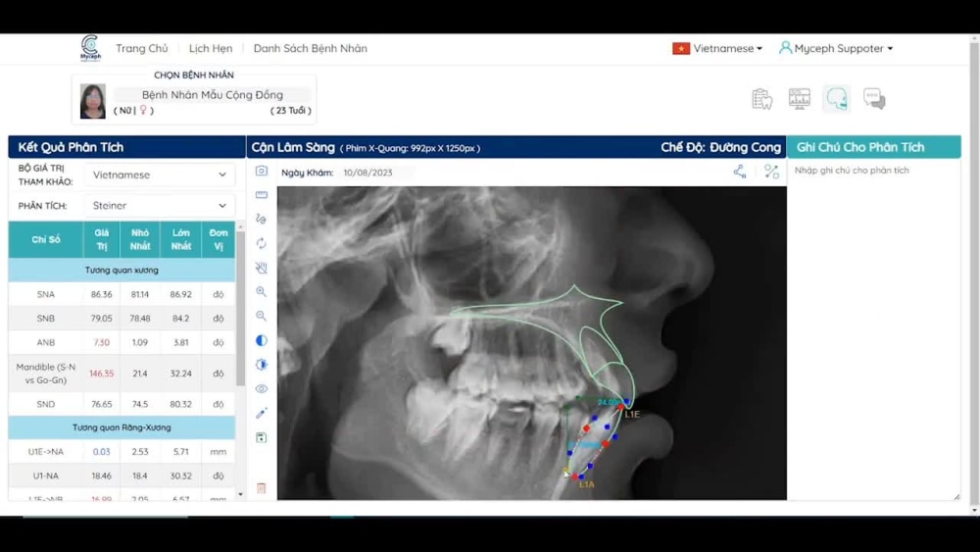The width and height of the screenshot is (980, 552).
Task: Open the chat bubbles discussion icon
Action: [x=874, y=99]
